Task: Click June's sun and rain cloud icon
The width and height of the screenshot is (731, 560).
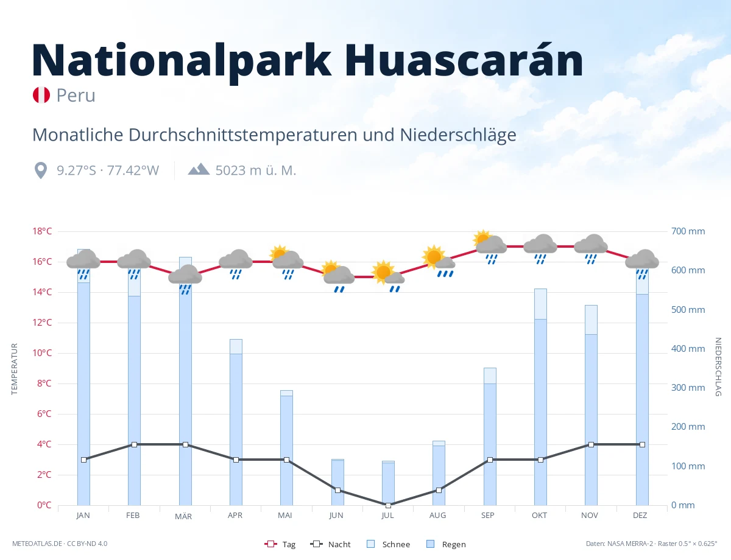Action: 337,277
